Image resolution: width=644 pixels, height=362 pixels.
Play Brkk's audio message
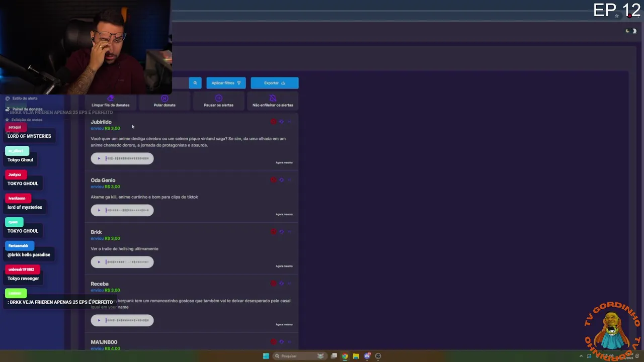pyautogui.click(x=99, y=262)
